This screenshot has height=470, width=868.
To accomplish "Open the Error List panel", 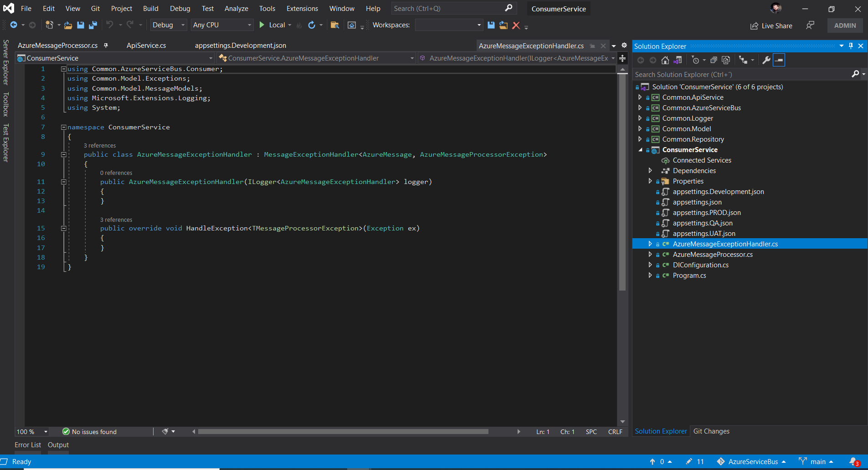I will tap(28, 445).
